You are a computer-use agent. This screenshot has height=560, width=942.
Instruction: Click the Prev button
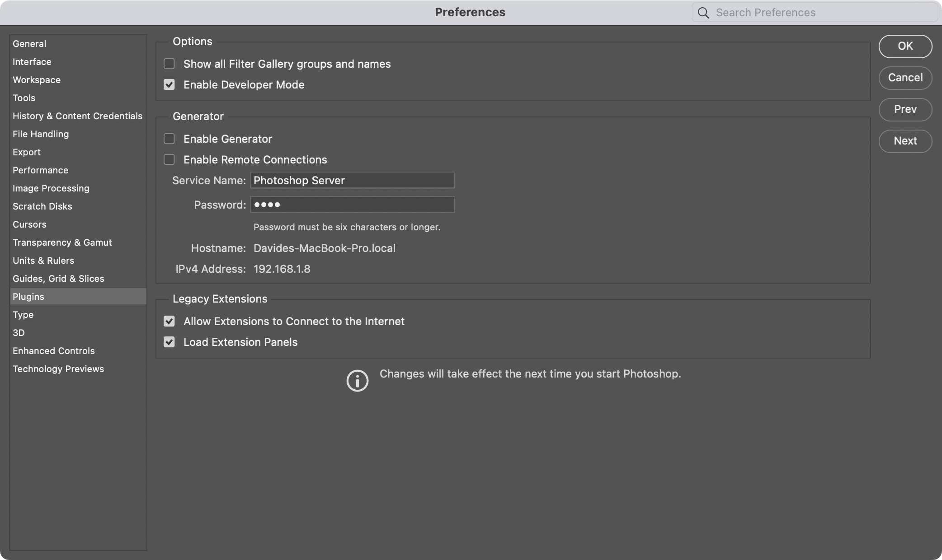905,109
